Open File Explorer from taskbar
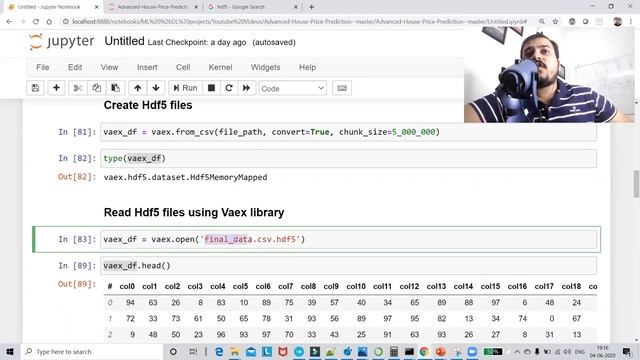 pos(235,351)
